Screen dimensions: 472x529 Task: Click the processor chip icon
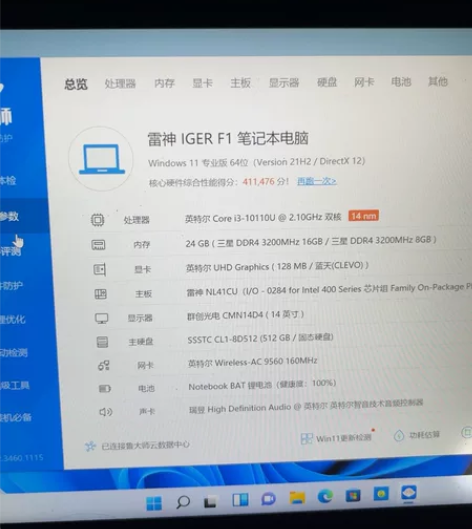(x=98, y=220)
